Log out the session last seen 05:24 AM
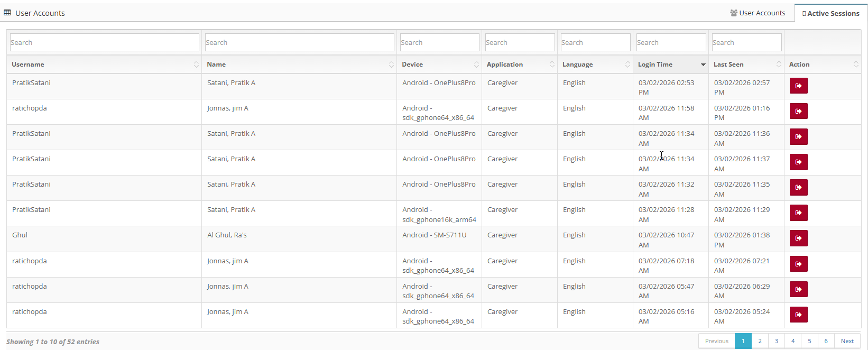The height and width of the screenshot is (350, 868). [x=798, y=315]
